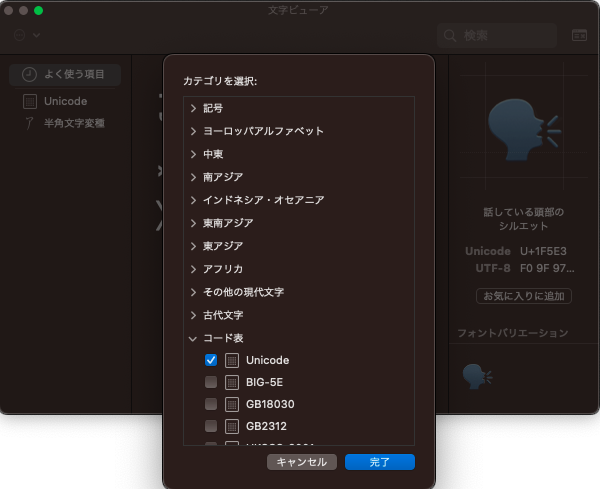Image resolution: width=600 pixels, height=489 pixels.
Task: Collapse the コード表 category
Action: click(193, 339)
